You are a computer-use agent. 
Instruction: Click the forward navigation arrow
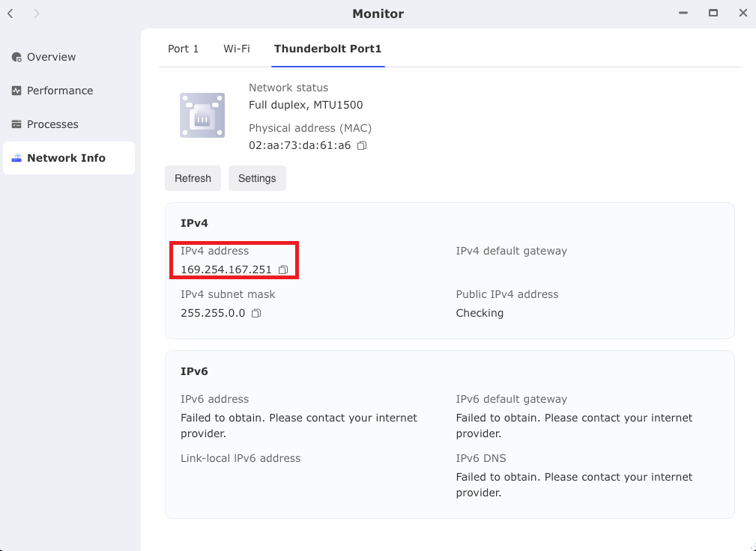pyautogui.click(x=37, y=13)
